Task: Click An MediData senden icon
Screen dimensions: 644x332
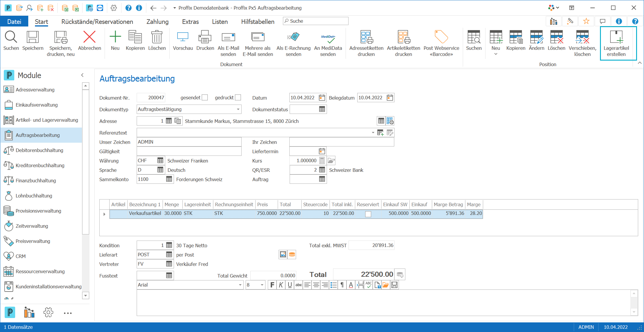Action: pos(328,38)
